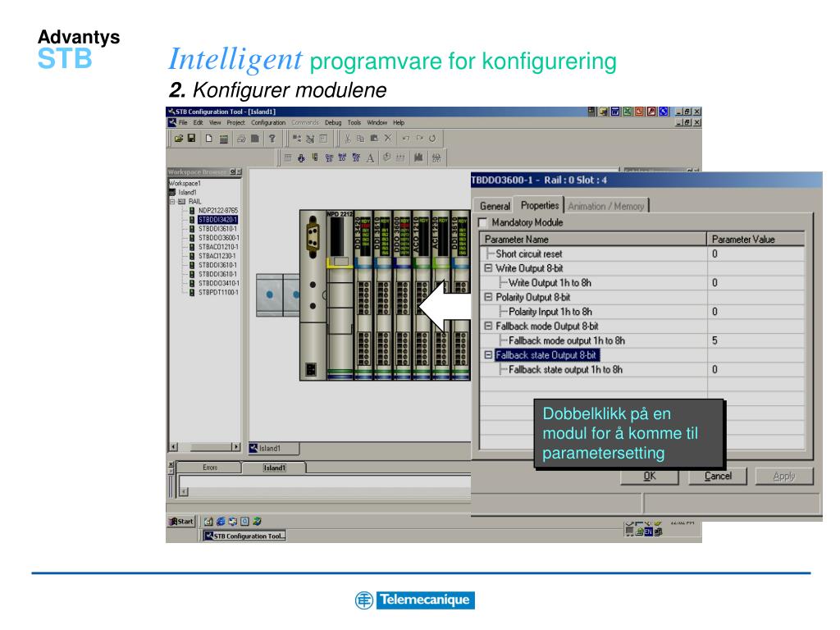
Task: Switch to the Animation / Memory tab
Action: coord(606,206)
